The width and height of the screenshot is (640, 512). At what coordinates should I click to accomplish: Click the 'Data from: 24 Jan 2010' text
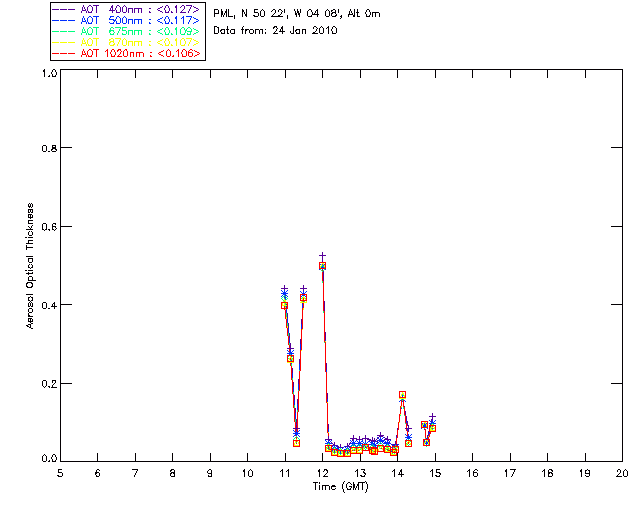275,31
